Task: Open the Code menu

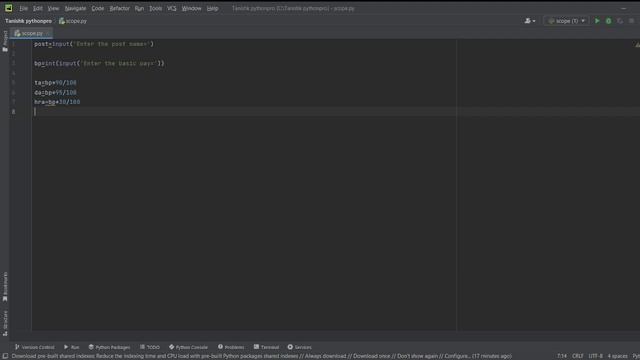Action: coord(98,9)
